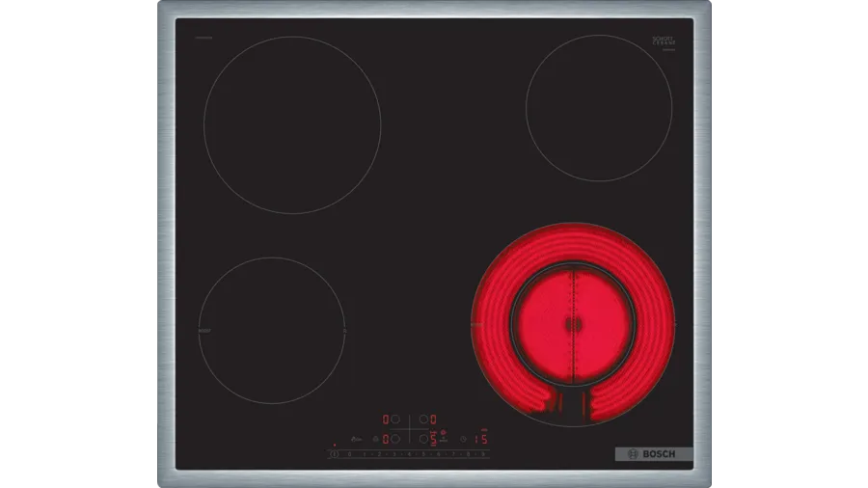868x488 pixels.
Task: Tap the rear left zone's 0 display
Action: click(386, 420)
